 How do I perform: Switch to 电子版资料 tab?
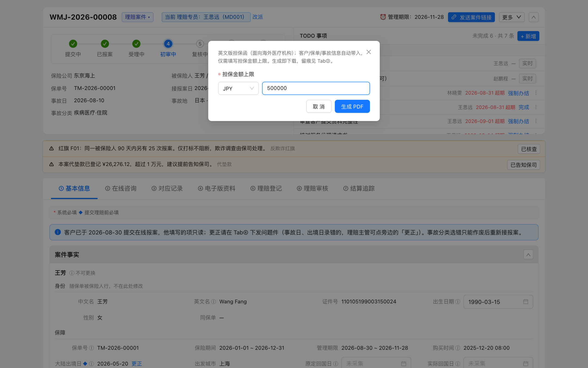coord(217,188)
